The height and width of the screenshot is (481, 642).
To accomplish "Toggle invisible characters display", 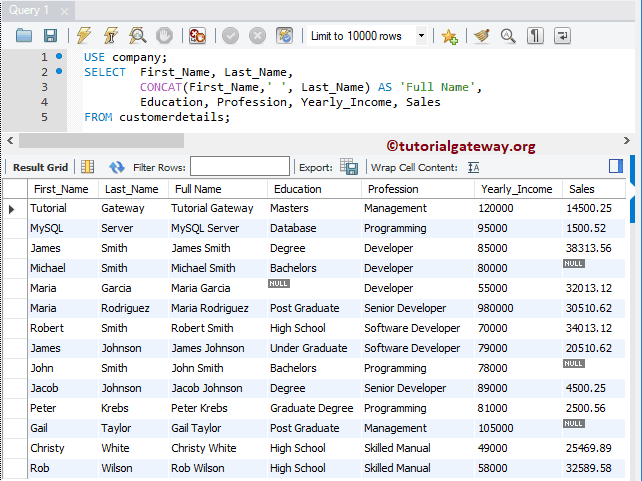I will point(535,36).
